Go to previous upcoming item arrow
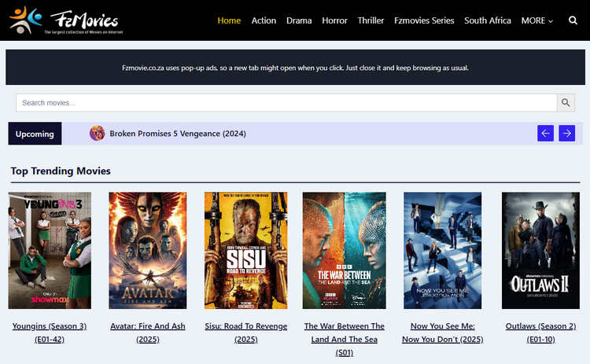590x364 pixels. click(x=545, y=133)
